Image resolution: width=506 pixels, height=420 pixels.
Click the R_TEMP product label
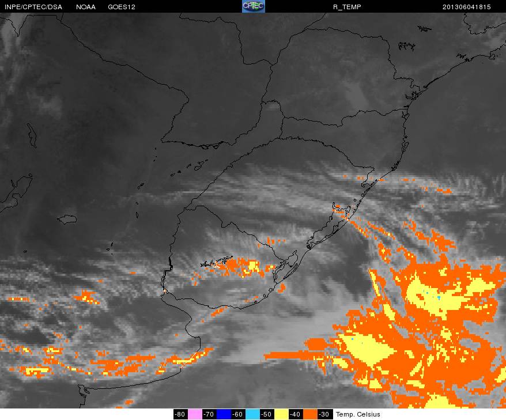[347, 7]
